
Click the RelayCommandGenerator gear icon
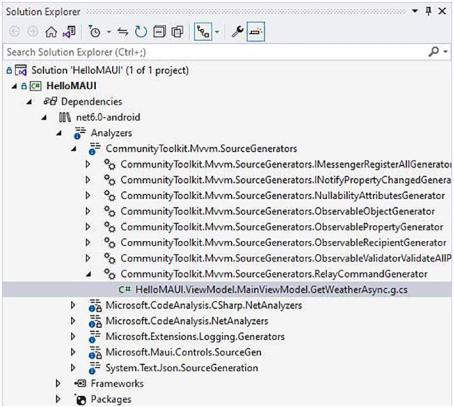click(110, 274)
